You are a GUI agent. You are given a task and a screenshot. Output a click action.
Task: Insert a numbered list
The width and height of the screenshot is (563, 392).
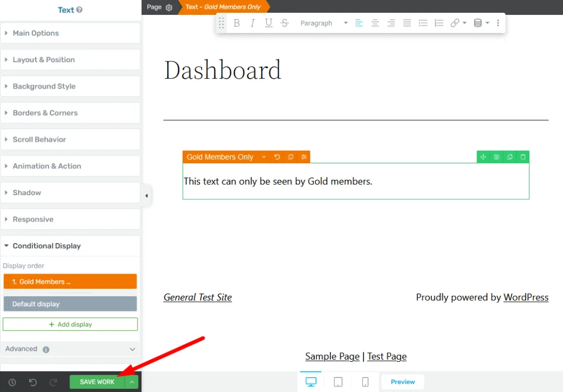439,23
